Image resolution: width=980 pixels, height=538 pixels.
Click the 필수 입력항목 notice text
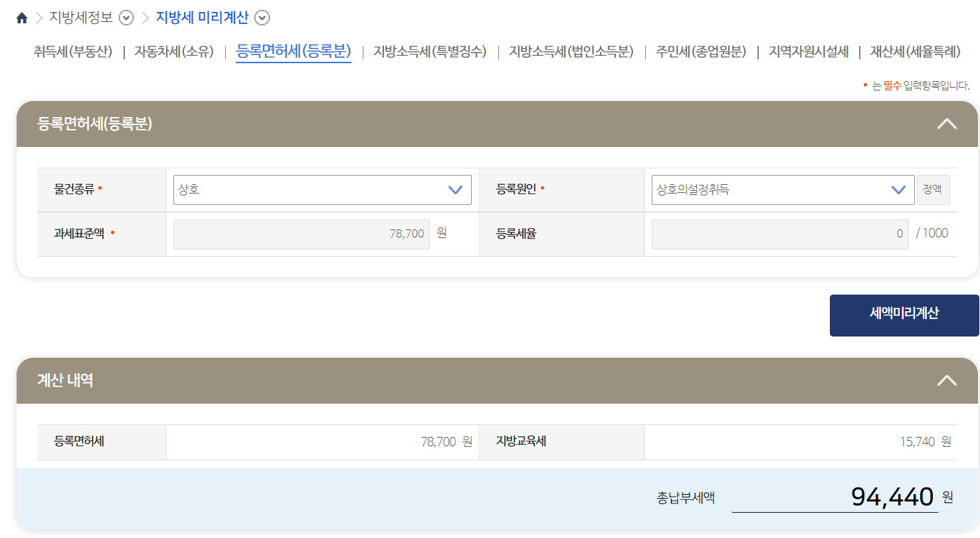pos(920,85)
